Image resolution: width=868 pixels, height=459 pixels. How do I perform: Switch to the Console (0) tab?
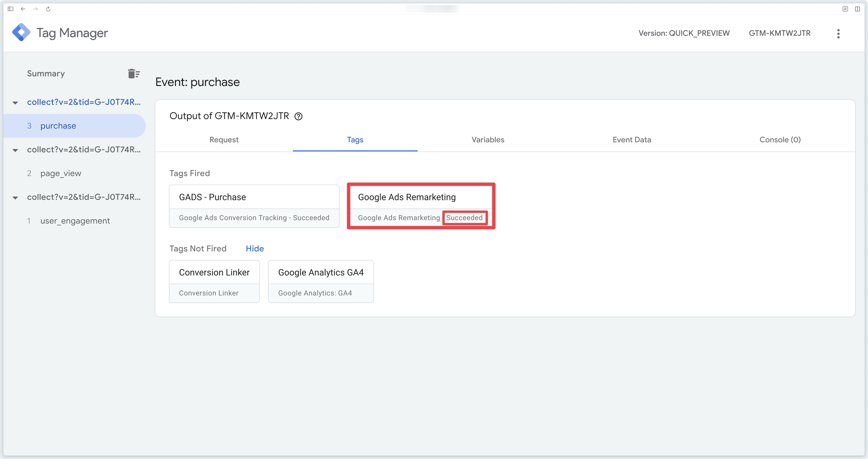(x=780, y=140)
